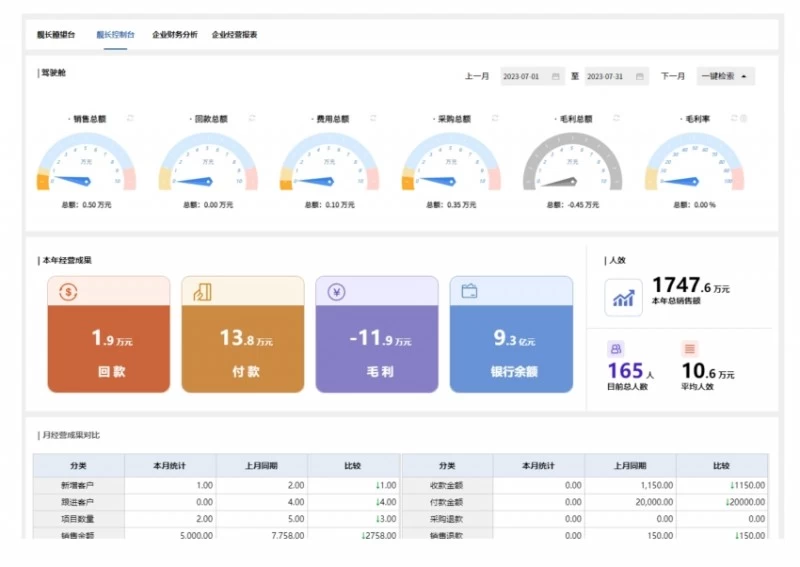Click the 付款 card icon
Screen dimensions: 800x567
(203, 292)
